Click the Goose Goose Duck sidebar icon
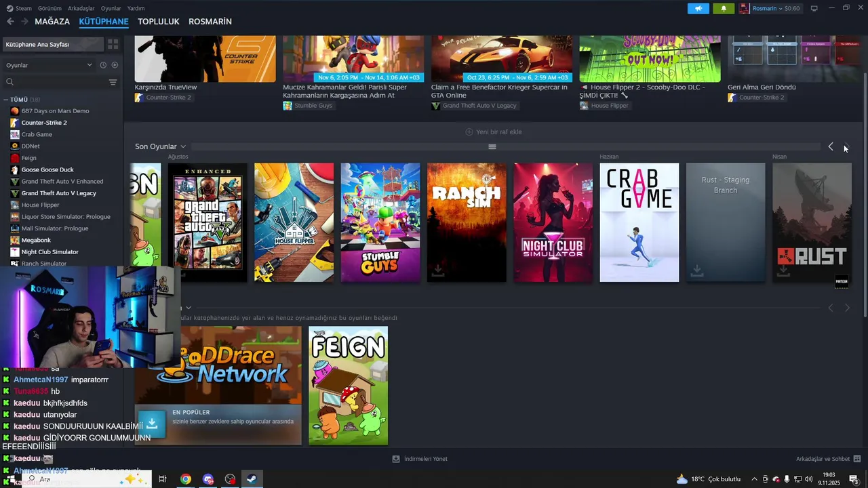Viewport: 868px width, 488px height. pyautogui.click(x=15, y=169)
